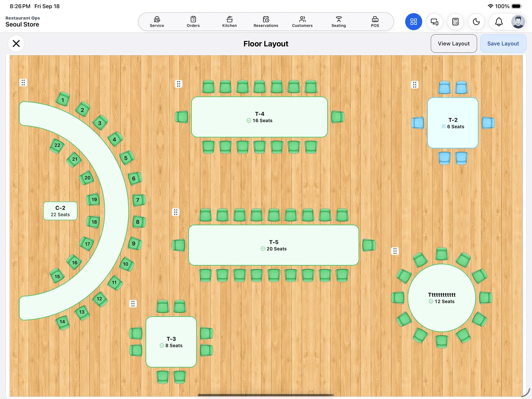Viewport: 532px width, 399px height.
Task: Click the Save Layout button
Action: [x=503, y=44]
